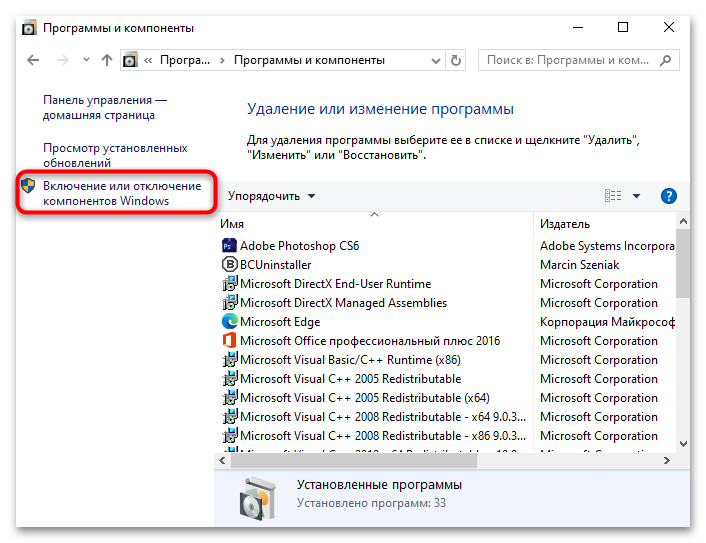This screenshot has width=706, height=543.
Task: Click the Visual C++ 2008 x64 icon
Action: [230, 417]
